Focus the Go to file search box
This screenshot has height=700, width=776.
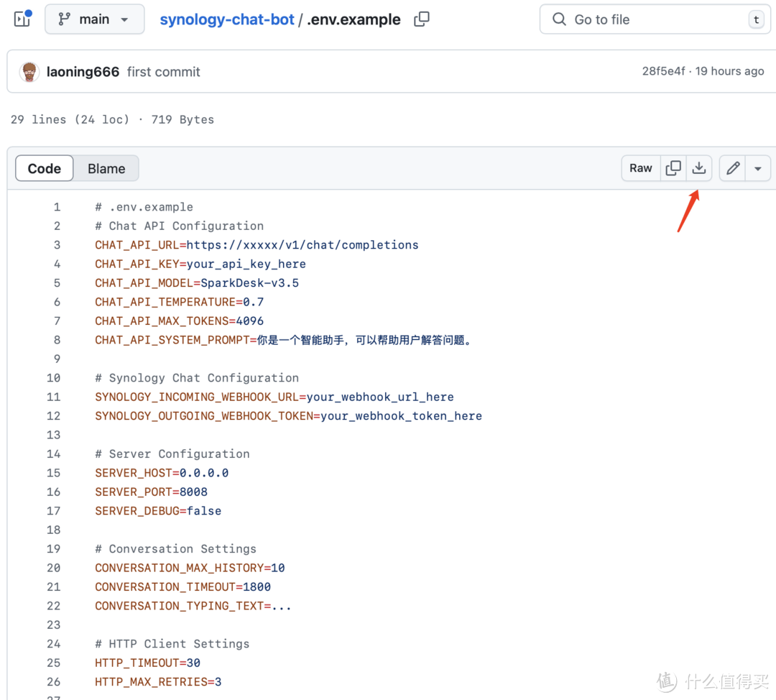(x=647, y=19)
